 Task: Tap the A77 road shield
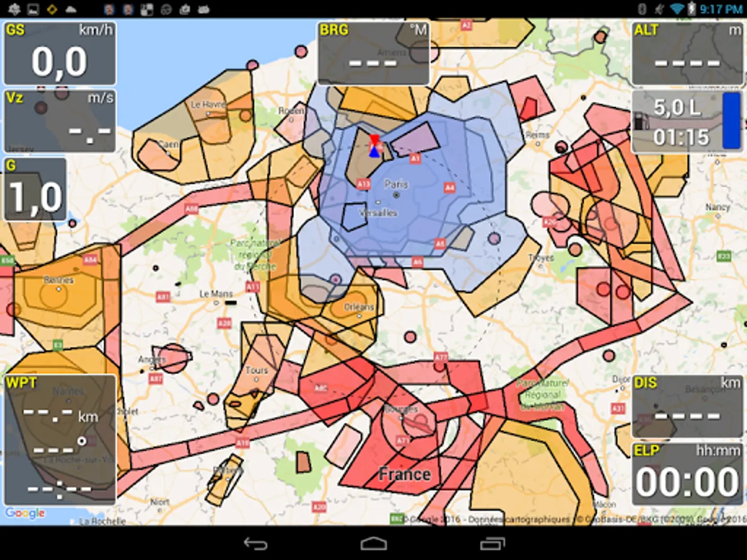(x=441, y=357)
